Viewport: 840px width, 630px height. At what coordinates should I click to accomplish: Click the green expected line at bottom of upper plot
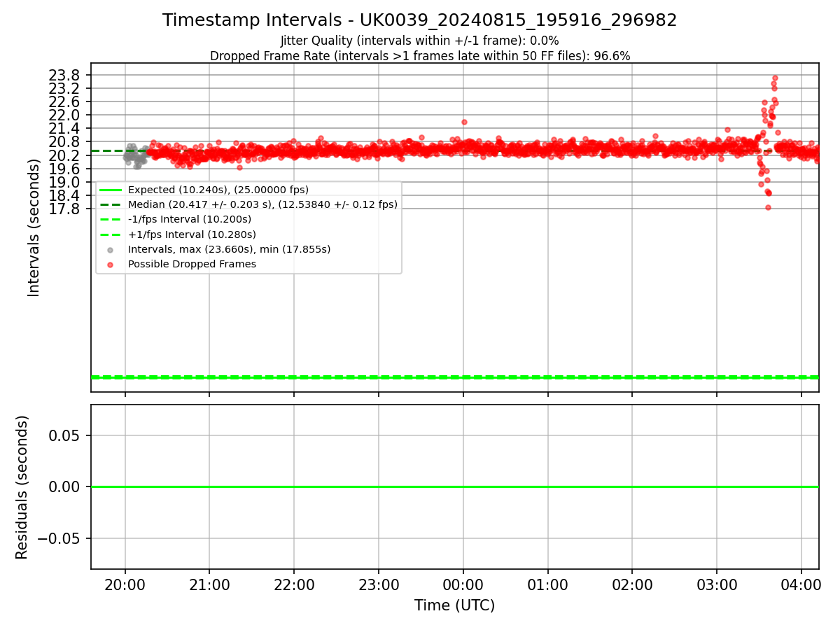(454, 377)
